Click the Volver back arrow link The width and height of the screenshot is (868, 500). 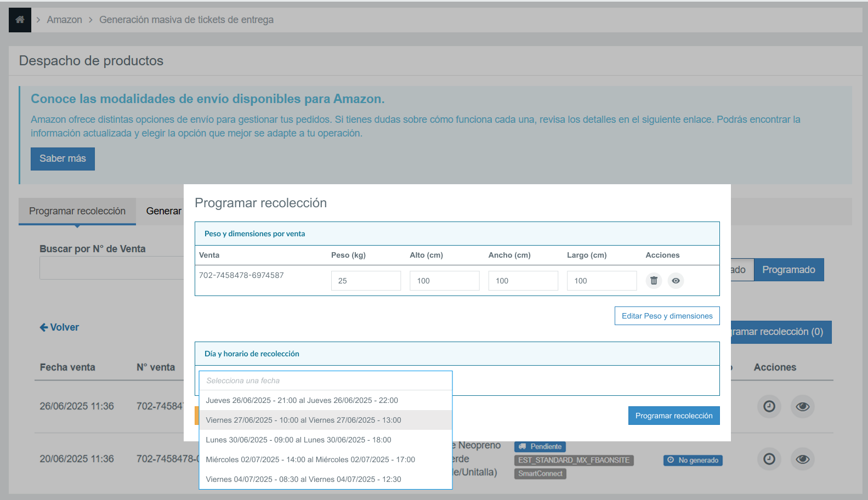click(x=59, y=327)
